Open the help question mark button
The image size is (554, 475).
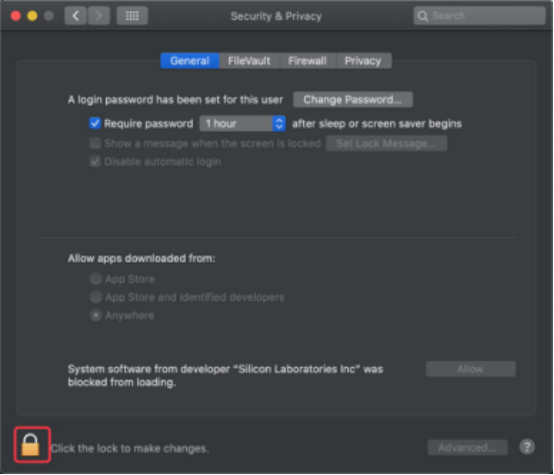[x=527, y=447]
